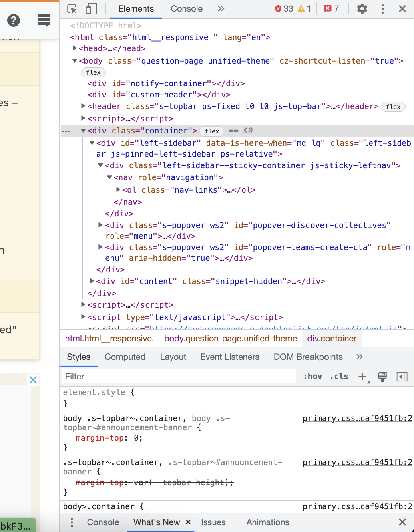
Task: Select body.question-page breadcrumb
Action: [x=231, y=339]
